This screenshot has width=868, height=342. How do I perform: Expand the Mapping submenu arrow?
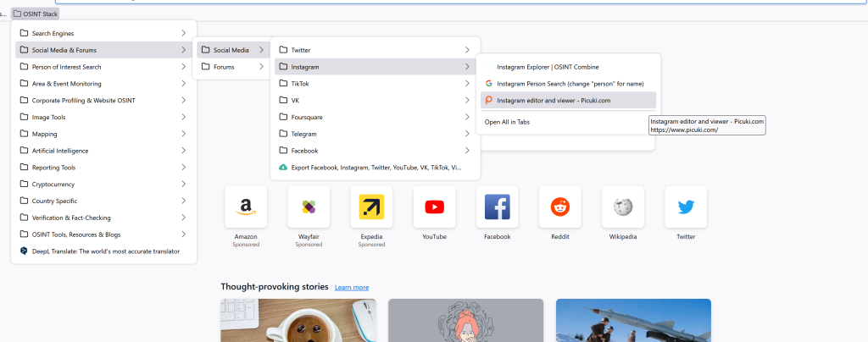[183, 134]
